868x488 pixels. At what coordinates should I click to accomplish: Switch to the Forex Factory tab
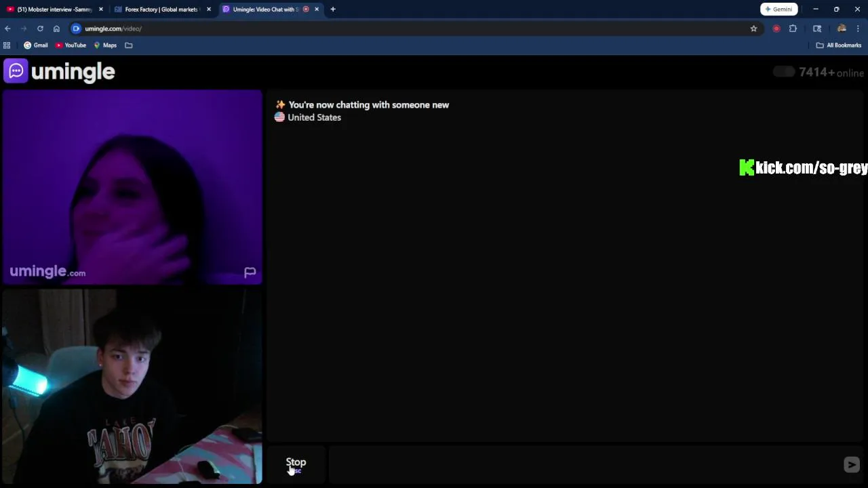pyautogui.click(x=161, y=9)
